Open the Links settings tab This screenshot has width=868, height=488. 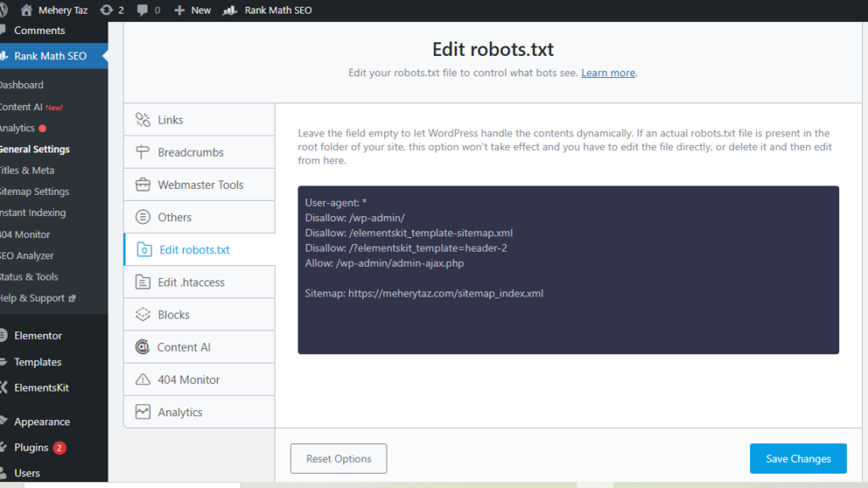click(199, 119)
